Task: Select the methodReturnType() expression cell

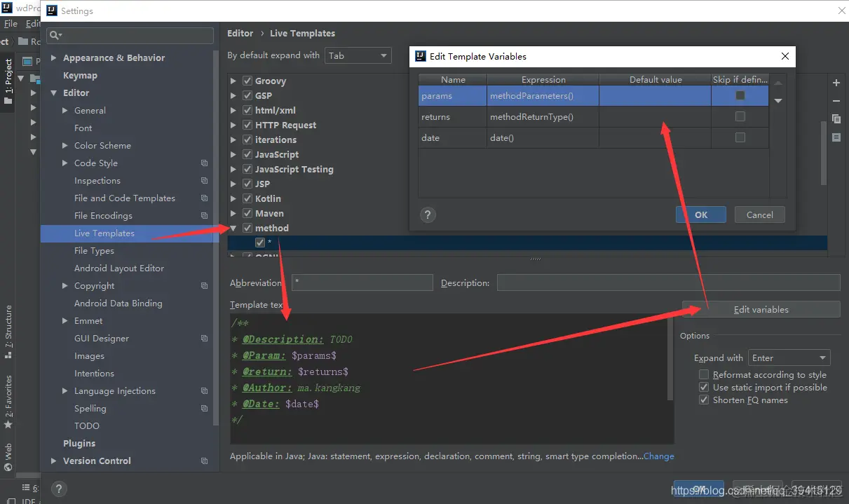Action: (543, 117)
